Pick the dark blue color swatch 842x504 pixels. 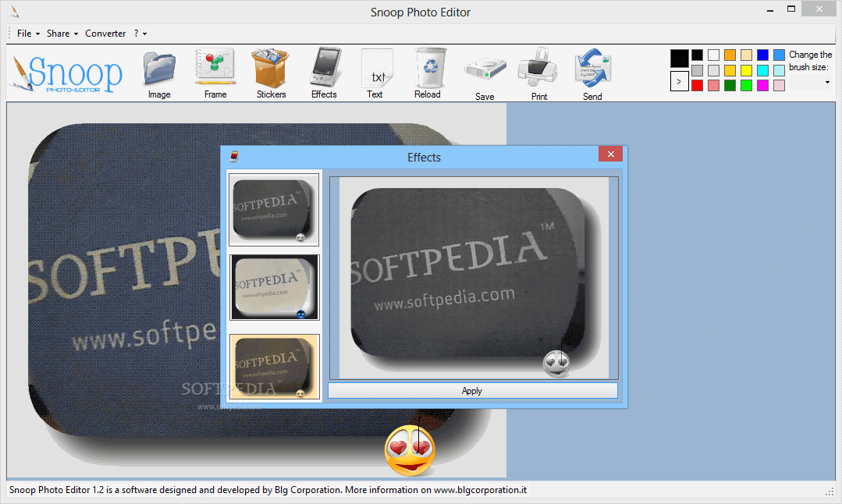(x=762, y=55)
